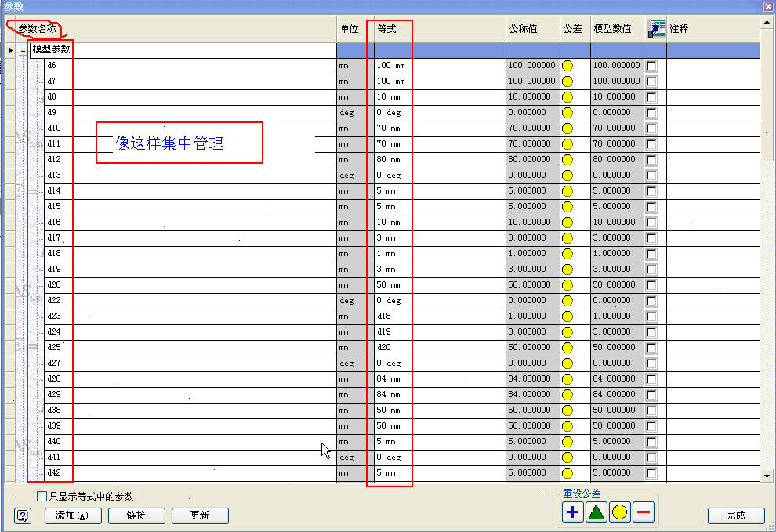This screenshot has height=532, width=776.
Task: Click the equation field of d12 showing 80 mm
Action: 440,159
